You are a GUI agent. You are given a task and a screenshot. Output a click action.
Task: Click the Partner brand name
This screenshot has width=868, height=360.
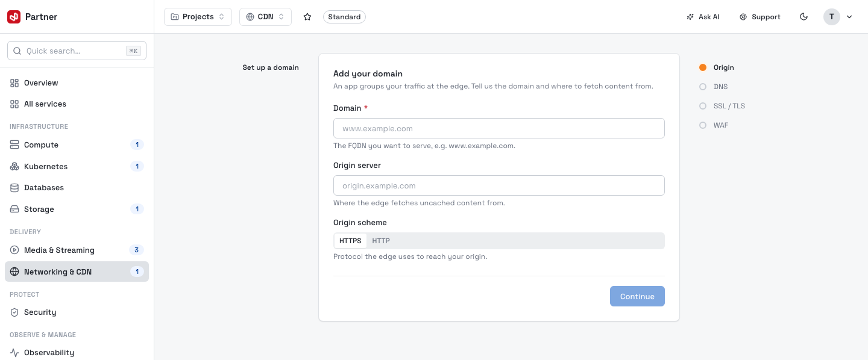point(41,17)
